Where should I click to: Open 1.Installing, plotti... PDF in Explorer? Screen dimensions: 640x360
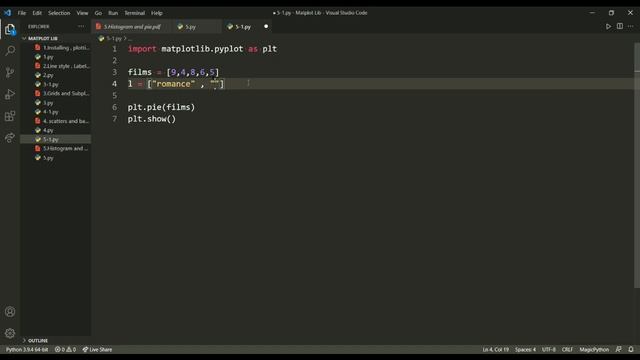[x=56, y=48]
